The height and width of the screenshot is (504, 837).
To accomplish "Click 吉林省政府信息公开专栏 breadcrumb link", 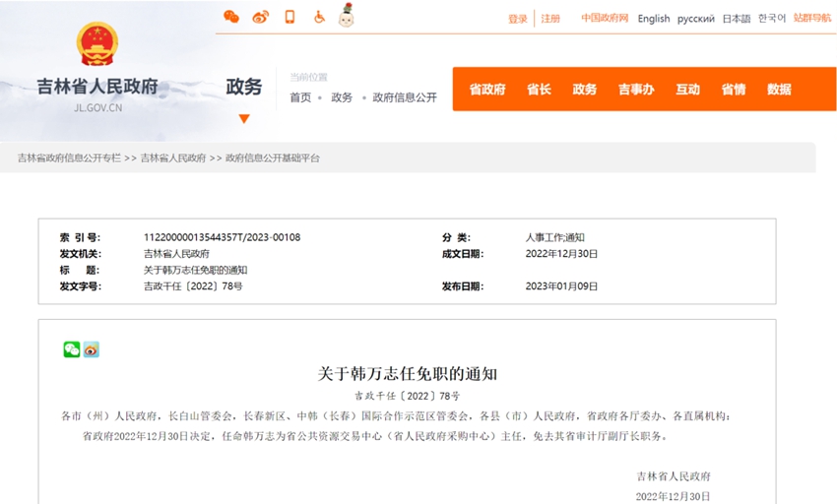I will pos(69,157).
